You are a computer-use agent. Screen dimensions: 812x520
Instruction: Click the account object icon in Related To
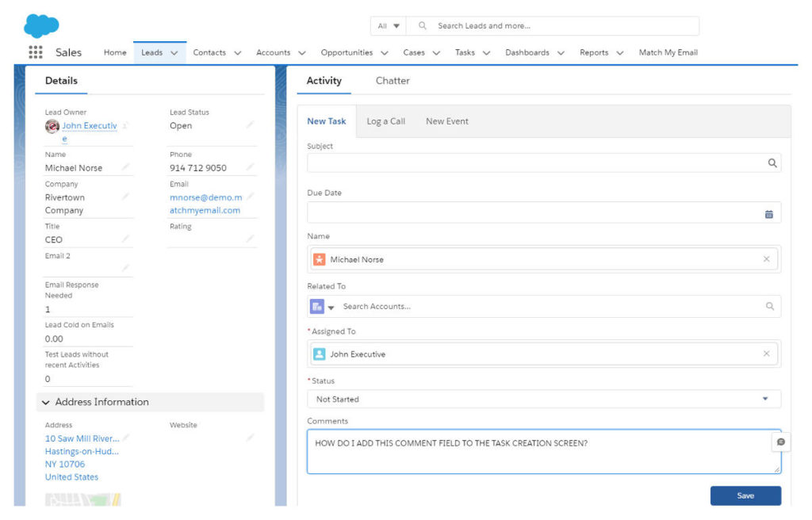coord(317,306)
